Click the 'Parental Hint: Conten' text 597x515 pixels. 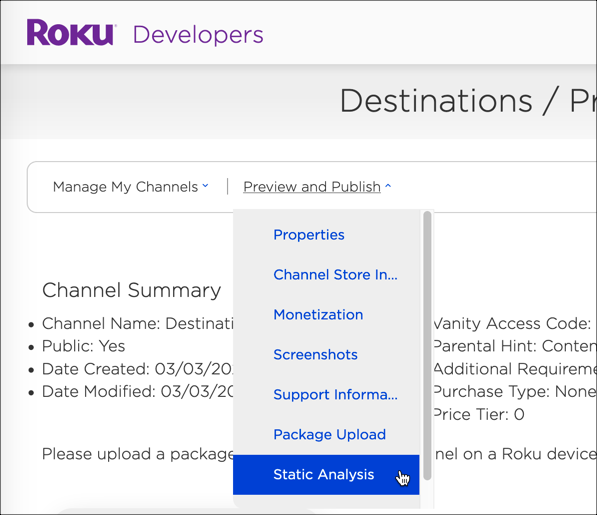tap(515, 346)
